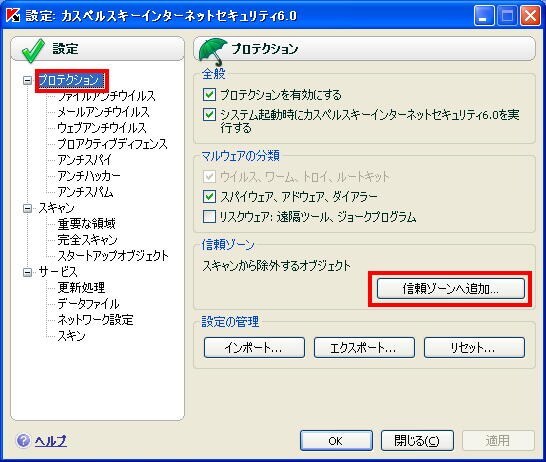Collapse the プロテクション tree node

pos(27,80)
